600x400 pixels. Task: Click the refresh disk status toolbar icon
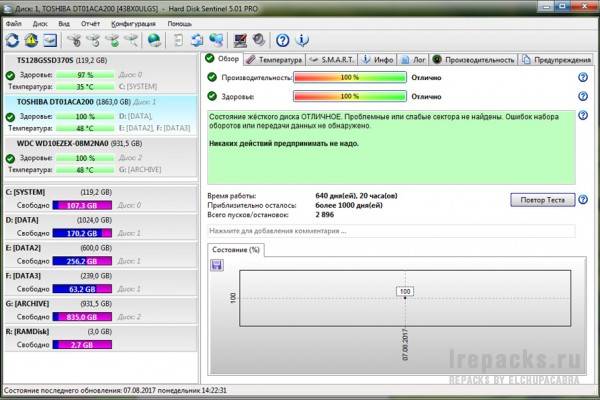[12, 40]
